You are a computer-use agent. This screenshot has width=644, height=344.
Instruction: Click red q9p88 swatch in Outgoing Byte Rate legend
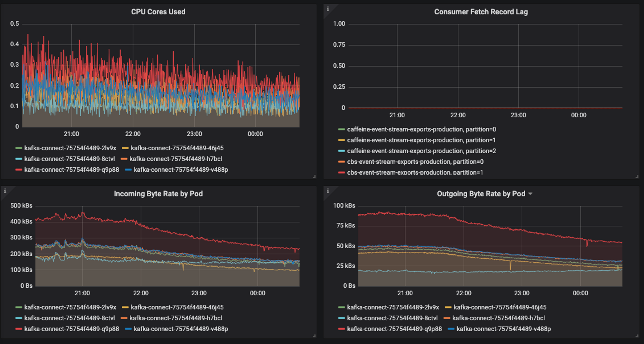click(x=341, y=329)
